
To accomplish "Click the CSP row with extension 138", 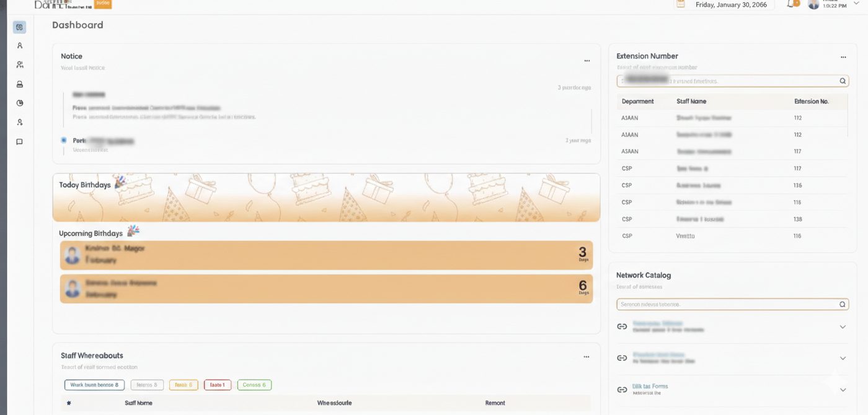I will pyautogui.click(x=732, y=219).
